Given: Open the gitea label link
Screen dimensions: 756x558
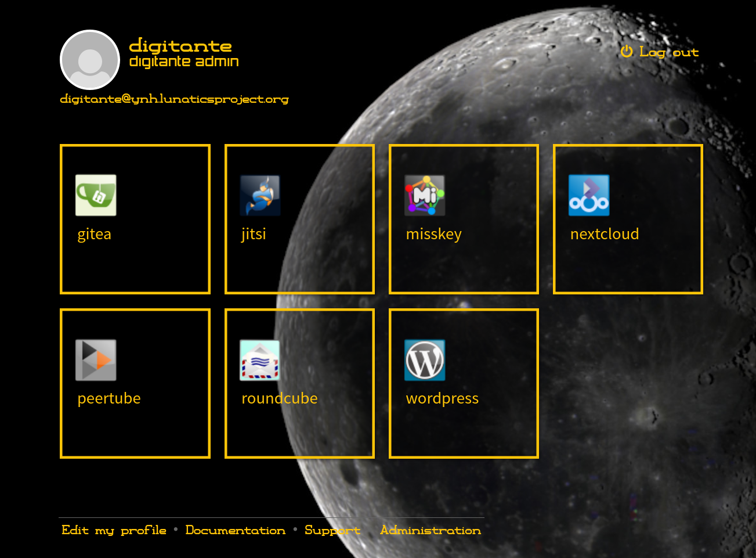Looking at the screenshot, I should point(95,234).
